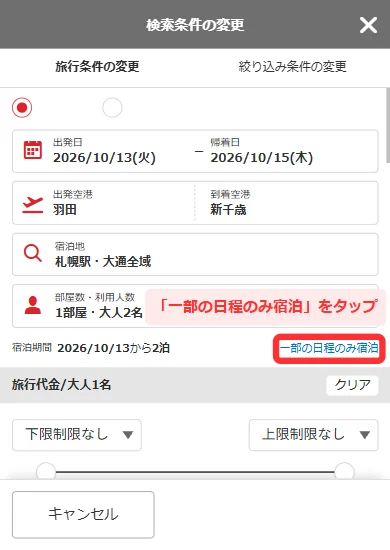Open 上限制限なし dropdown
The height and width of the screenshot is (550, 390).
tap(314, 435)
